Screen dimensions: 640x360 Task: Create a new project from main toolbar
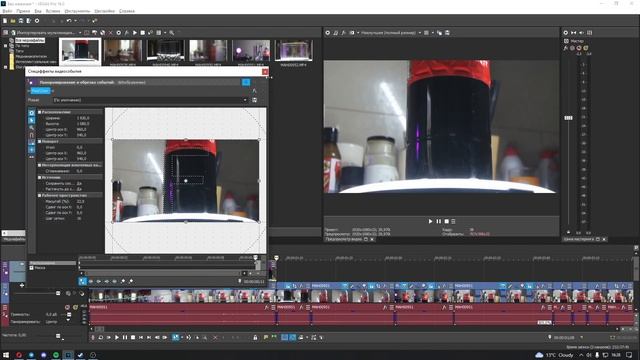click(x=5, y=20)
